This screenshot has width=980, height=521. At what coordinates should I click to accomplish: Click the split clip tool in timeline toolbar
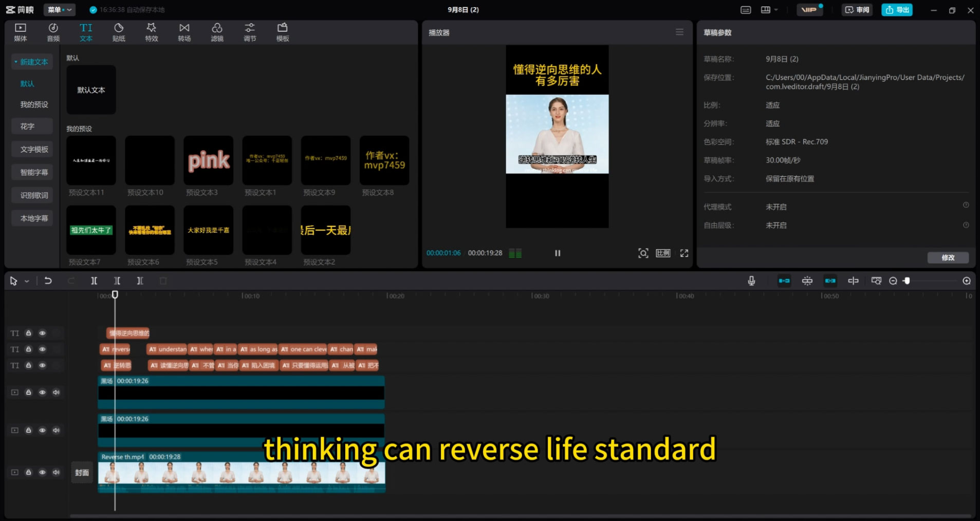pos(94,281)
